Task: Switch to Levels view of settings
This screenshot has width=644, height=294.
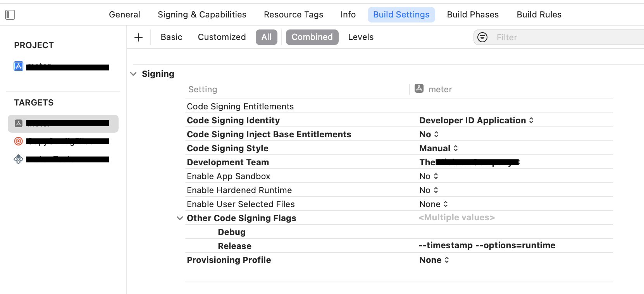Action: [361, 37]
